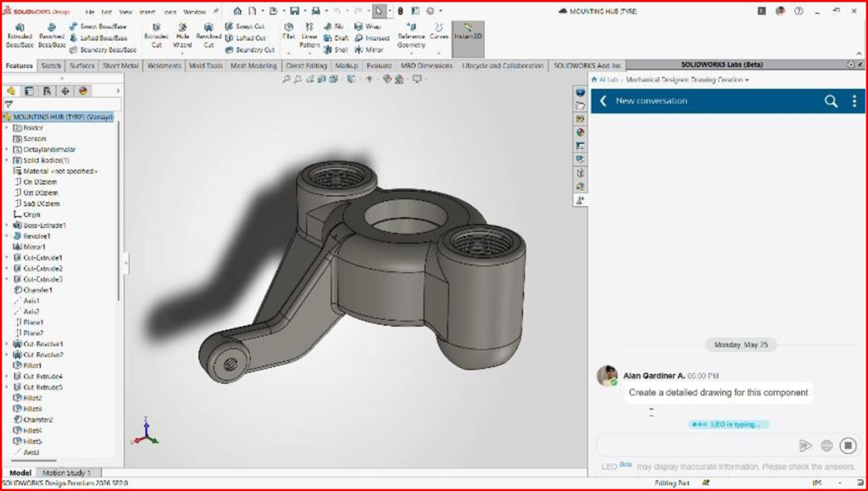Select the Linear Pattern tool
The image size is (868, 491).
point(309,36)
